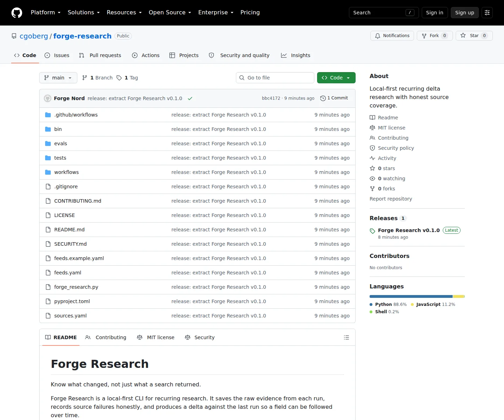Click the Sign in button

pos(435,13)
